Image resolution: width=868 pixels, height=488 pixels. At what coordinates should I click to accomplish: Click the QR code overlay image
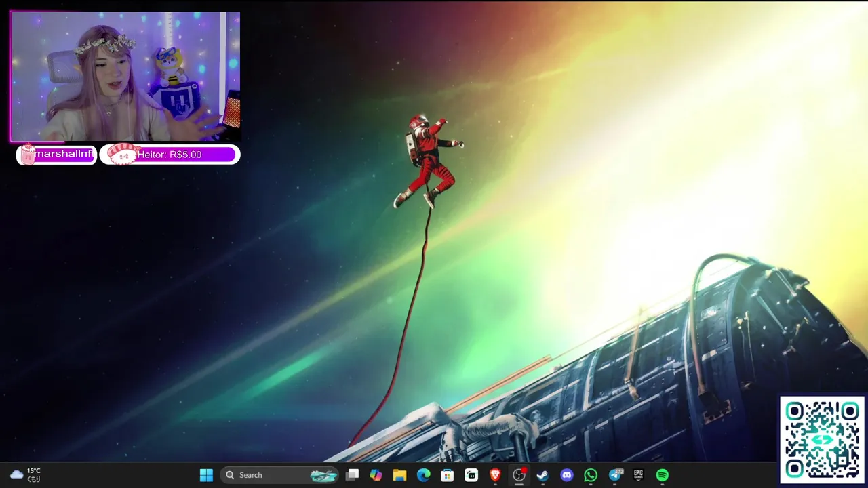(x=822, y=439)
